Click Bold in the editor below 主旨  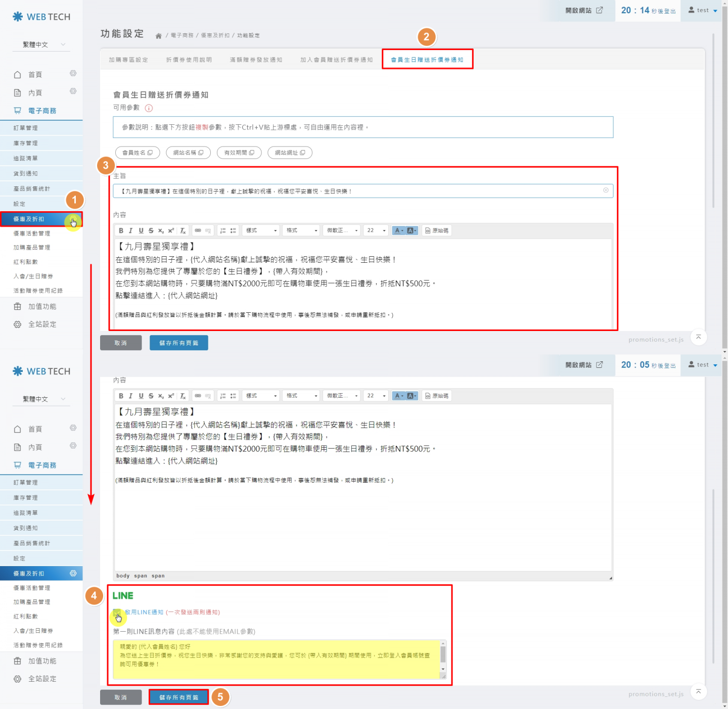[121, 230]
